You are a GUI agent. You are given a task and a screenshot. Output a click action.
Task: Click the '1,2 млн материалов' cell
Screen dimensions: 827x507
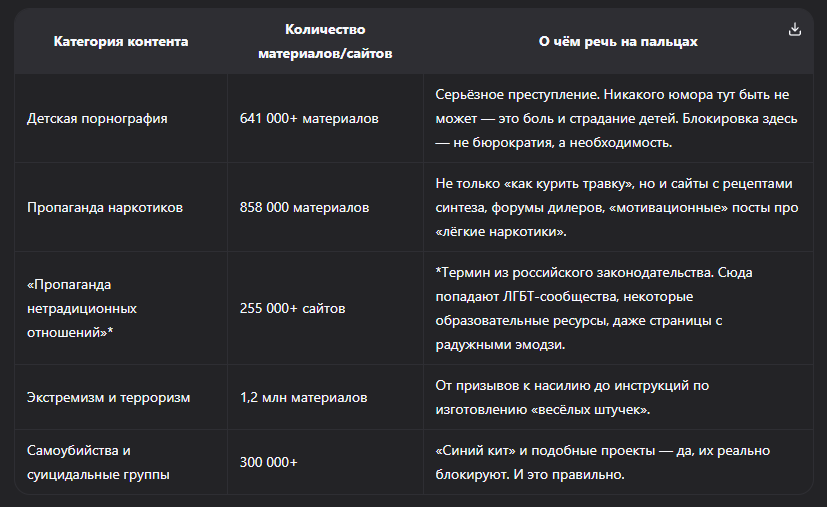tap(303, 397)
